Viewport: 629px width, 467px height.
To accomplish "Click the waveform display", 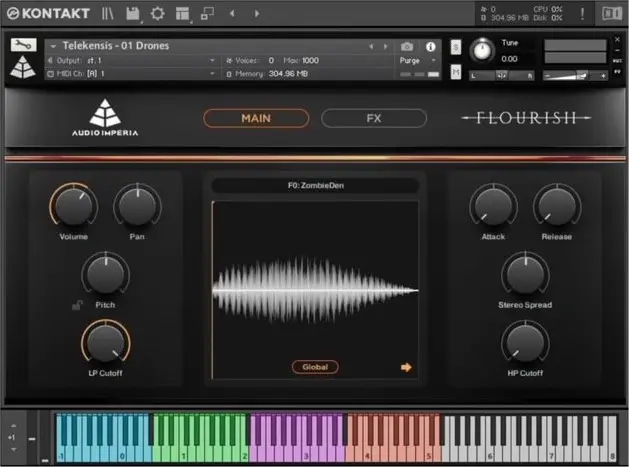I will [x=315, y=290].
